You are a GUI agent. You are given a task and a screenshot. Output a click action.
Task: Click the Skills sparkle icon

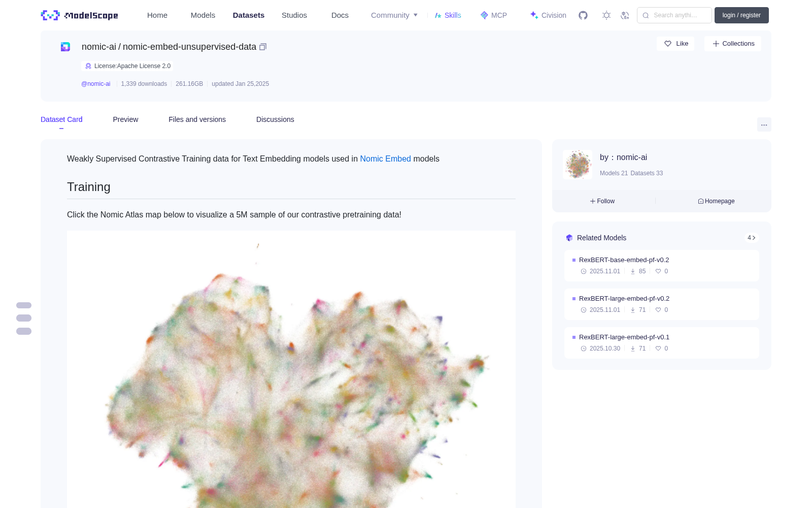click(x=438, y=15)
